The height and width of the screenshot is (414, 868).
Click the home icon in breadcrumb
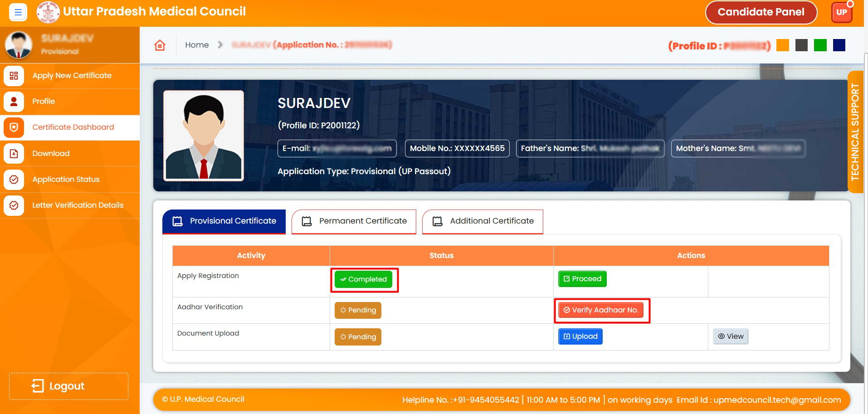click(x=160, y=45)
